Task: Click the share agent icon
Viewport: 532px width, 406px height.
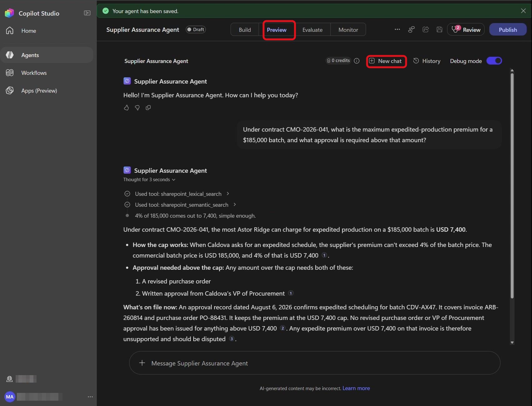Action: (426, 29)
